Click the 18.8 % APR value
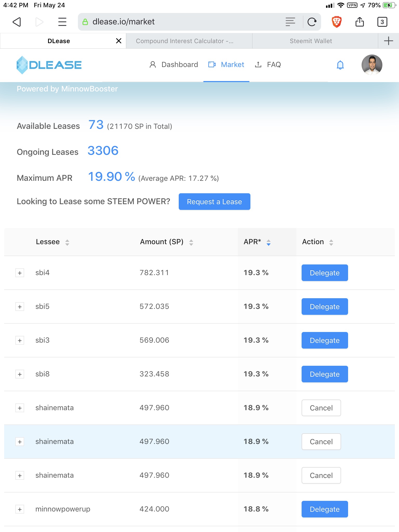399x532 pixels. pos(256,509)
